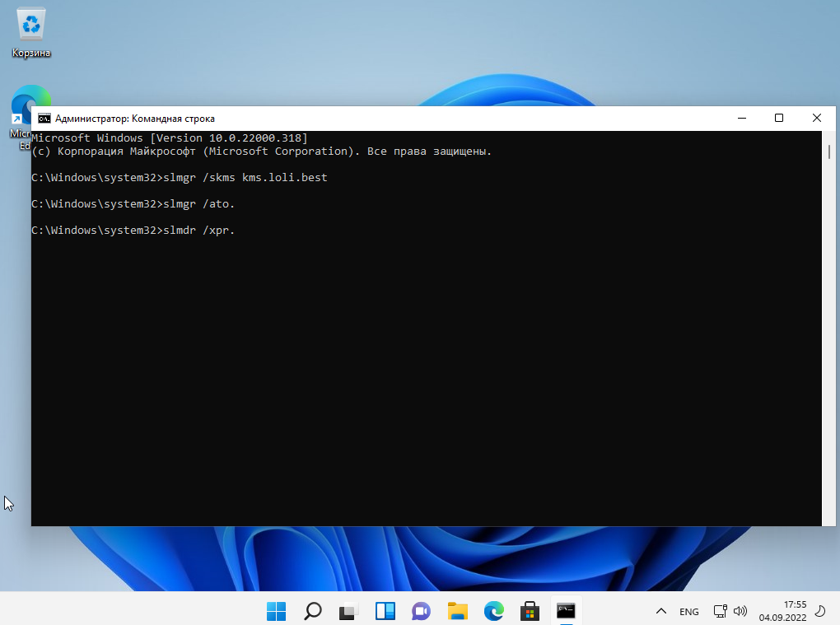Select the Command Prompt taskbar icon

[567, 610]
